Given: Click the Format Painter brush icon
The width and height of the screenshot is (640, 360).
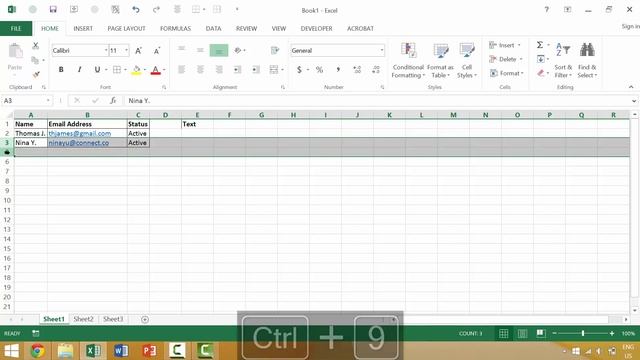Looking at the screenshot, I should coord(36,74).
